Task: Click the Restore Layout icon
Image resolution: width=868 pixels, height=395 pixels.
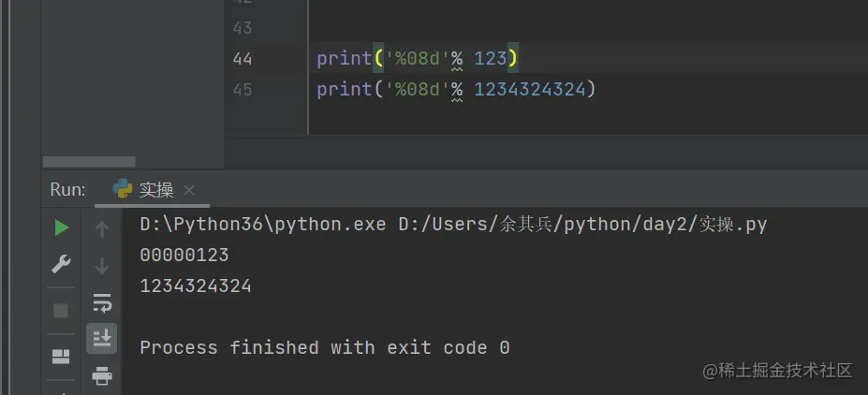Action: click(x=61, y=356)
